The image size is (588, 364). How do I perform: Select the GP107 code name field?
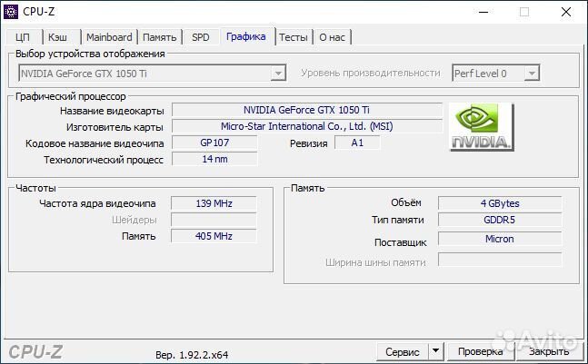[214, 143]
